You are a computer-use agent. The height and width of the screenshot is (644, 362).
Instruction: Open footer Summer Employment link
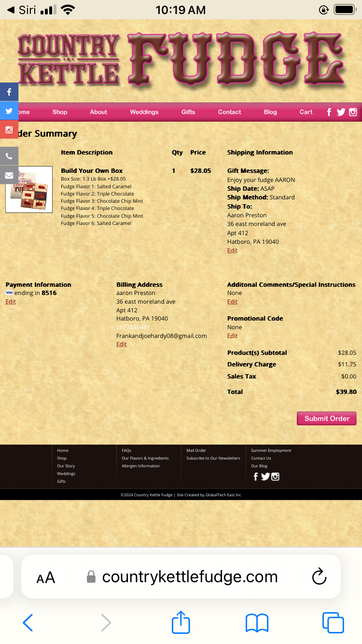(271, 450)
